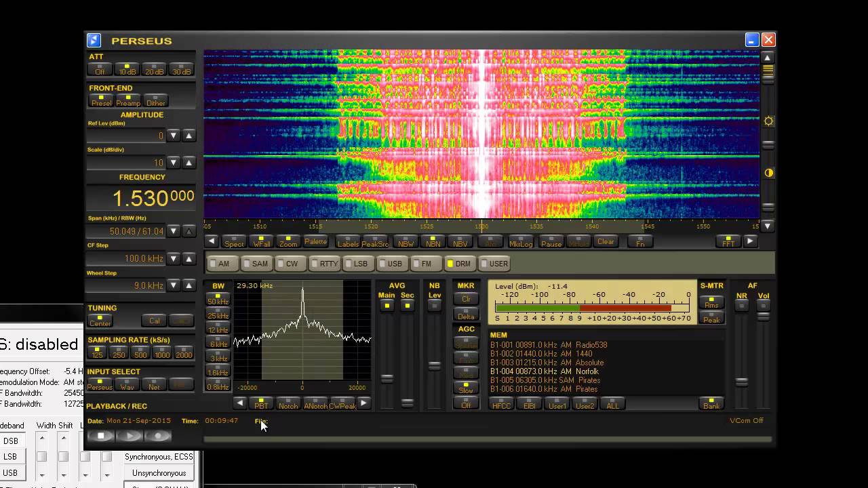
Task: Click the NB Lev slider handle
Action: point(435,365)
